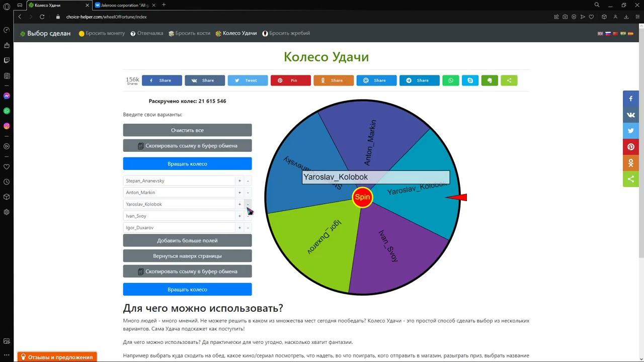Open the Speed Dial gauge icon in sidebar
The height and width of the screenshot is (362, 644).
tap(7, 30)
